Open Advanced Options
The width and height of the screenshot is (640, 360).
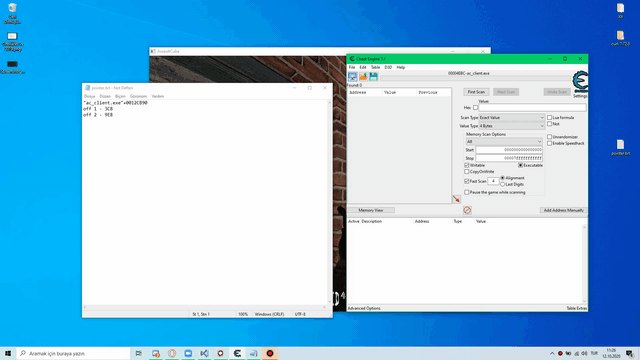tap(364, 309)
